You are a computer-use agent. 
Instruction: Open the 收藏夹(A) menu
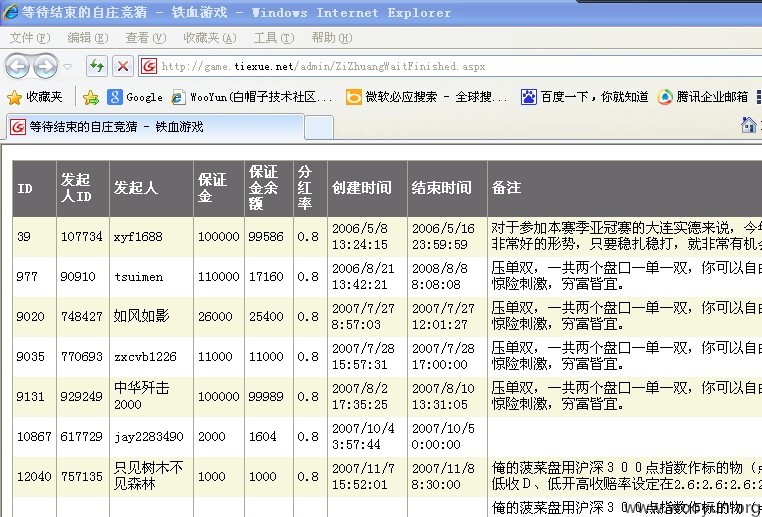209,38
